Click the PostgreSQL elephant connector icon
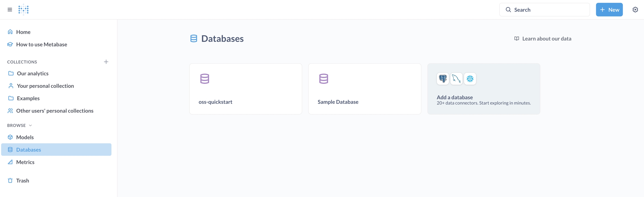The width and height of the screenshot is (644, 197). tap(443, 79)
